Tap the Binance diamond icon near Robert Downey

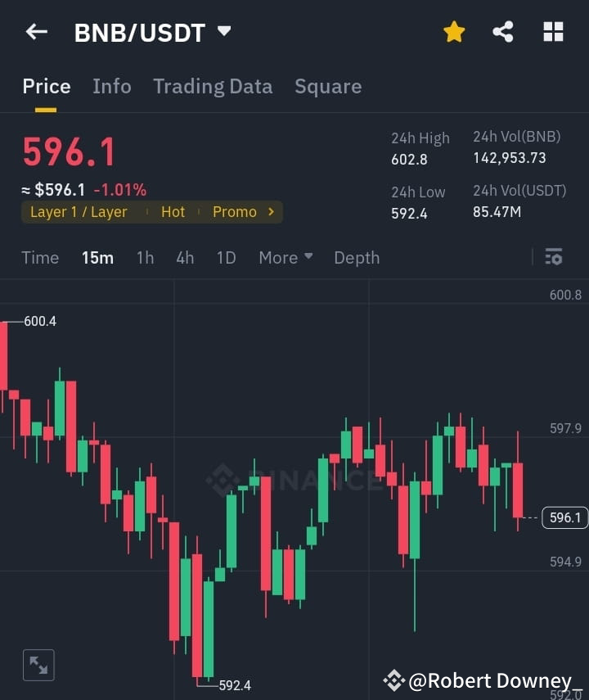click(396, 680)
